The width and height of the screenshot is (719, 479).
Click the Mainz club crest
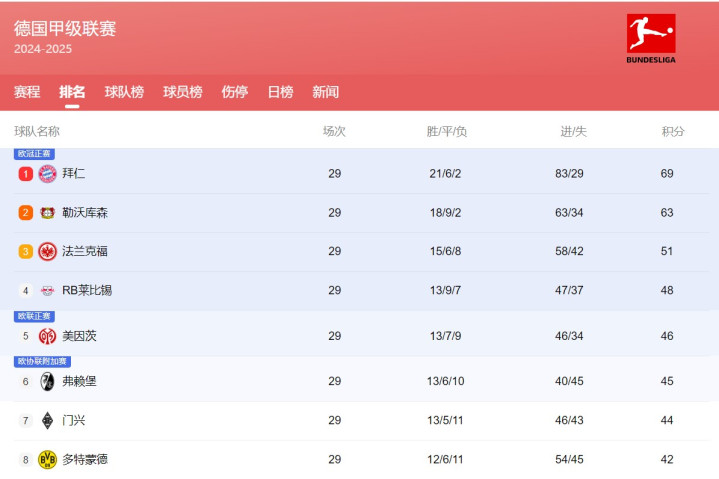tap(47, 336)
